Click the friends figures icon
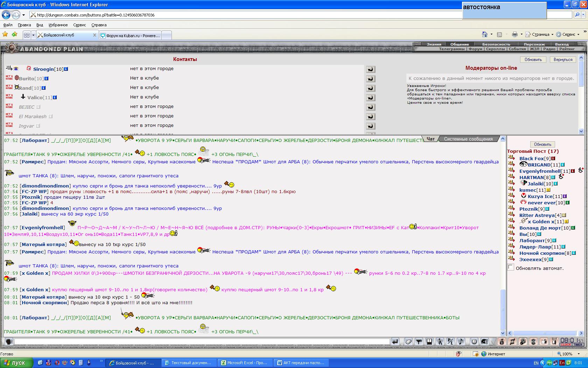588x368 pixels. pyautogui.click(x=544, y=341)
